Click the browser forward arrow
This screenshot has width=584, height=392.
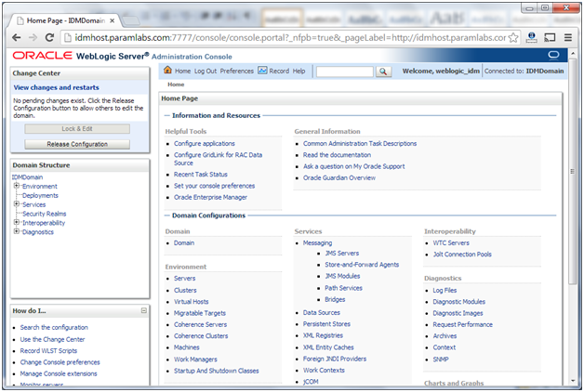click(33, 37)
